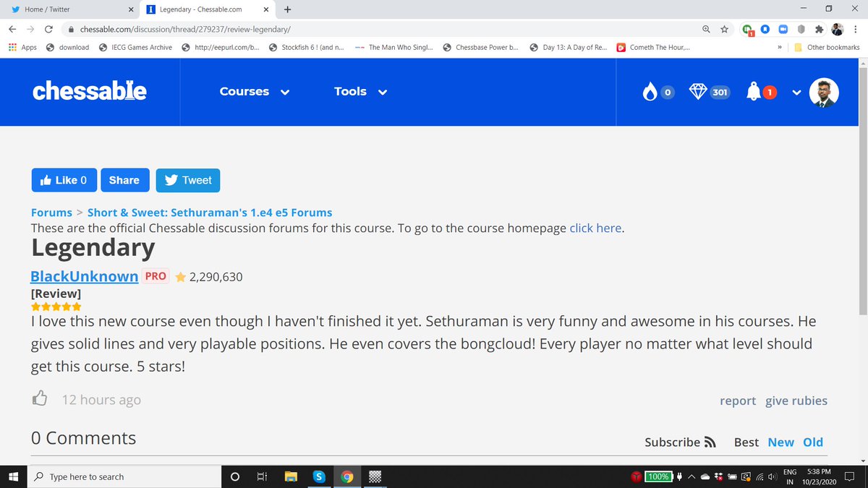
Task: Reload the current page
Action: (48, 30)
